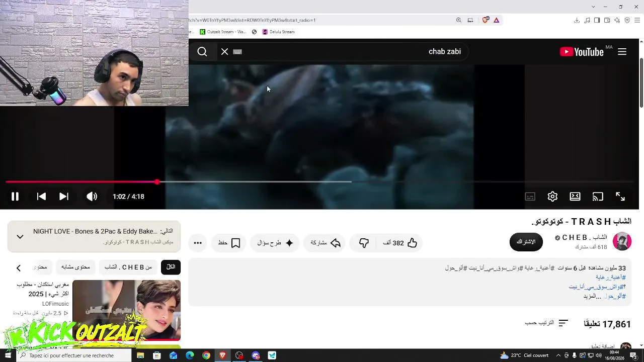
Task: Click the YouTube search magnifier icon
Action: 202,52
